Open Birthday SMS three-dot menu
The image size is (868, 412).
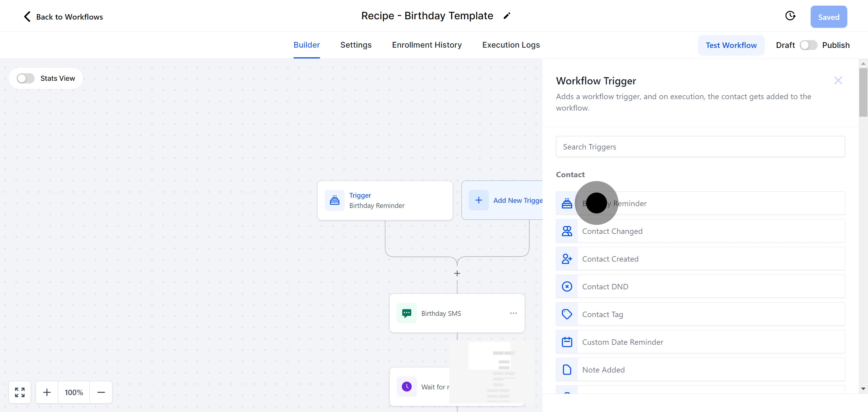point(513,313)
